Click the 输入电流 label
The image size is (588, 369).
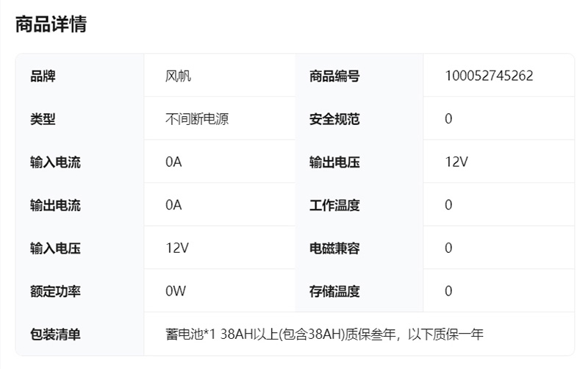click(55, 162)
